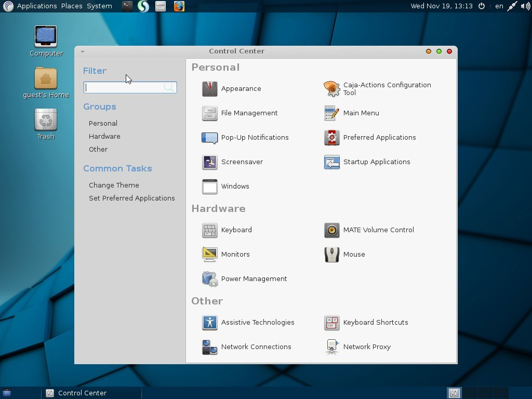The width and height of the screenshot is (532, 399).
Task: Click Set Preferred Applications common task
Action: pyautogui.click(x=131, y=198)
